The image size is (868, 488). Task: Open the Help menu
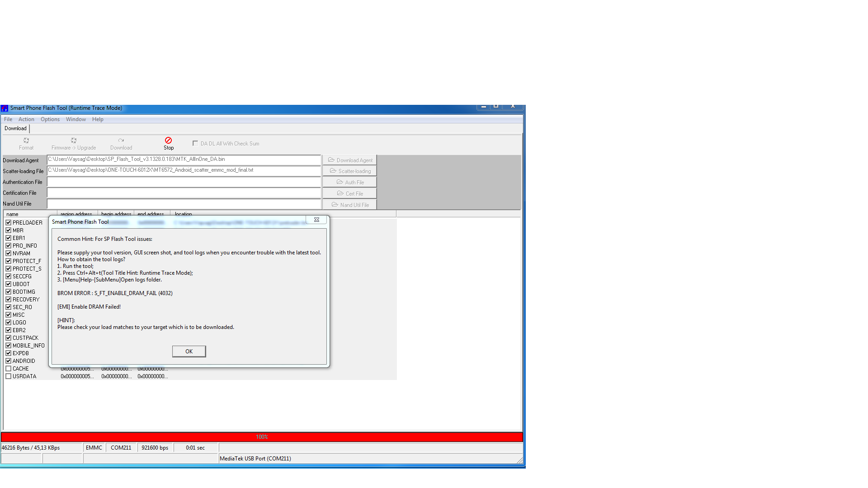[x=98, y=119]
